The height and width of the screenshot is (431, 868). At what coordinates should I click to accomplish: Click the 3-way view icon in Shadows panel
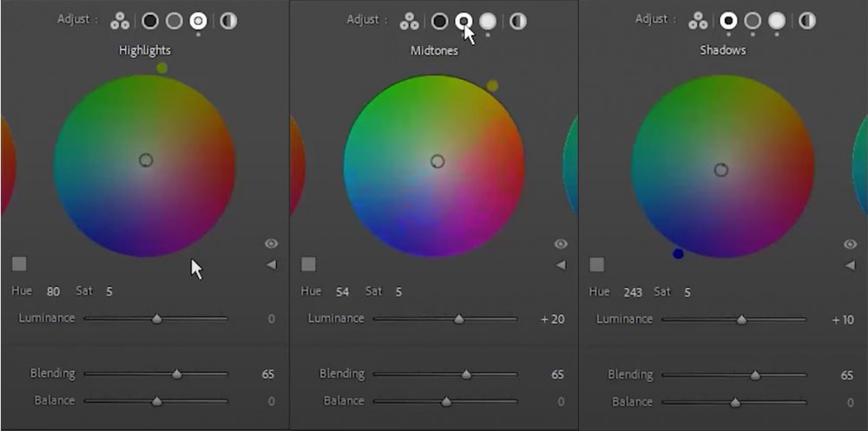[698, 20]
